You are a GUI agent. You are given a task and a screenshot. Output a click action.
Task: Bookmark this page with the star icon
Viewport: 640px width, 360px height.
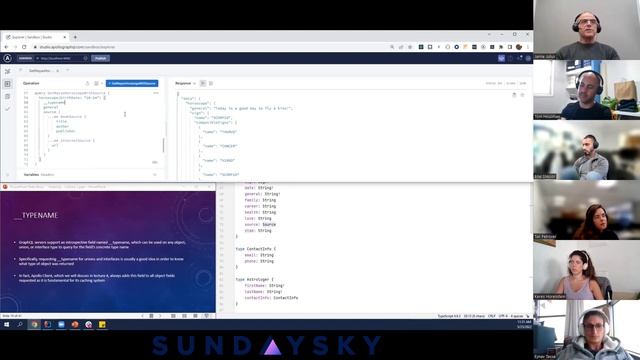[410, 47]
